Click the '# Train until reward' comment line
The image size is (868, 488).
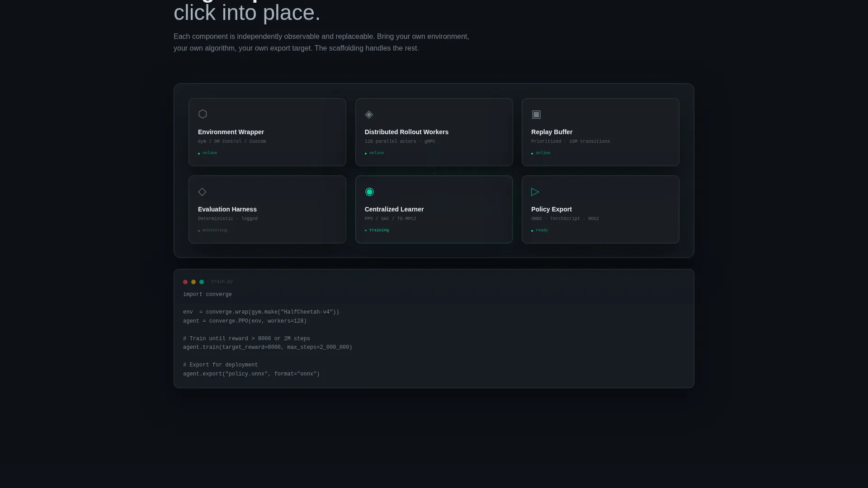(246, 339)
